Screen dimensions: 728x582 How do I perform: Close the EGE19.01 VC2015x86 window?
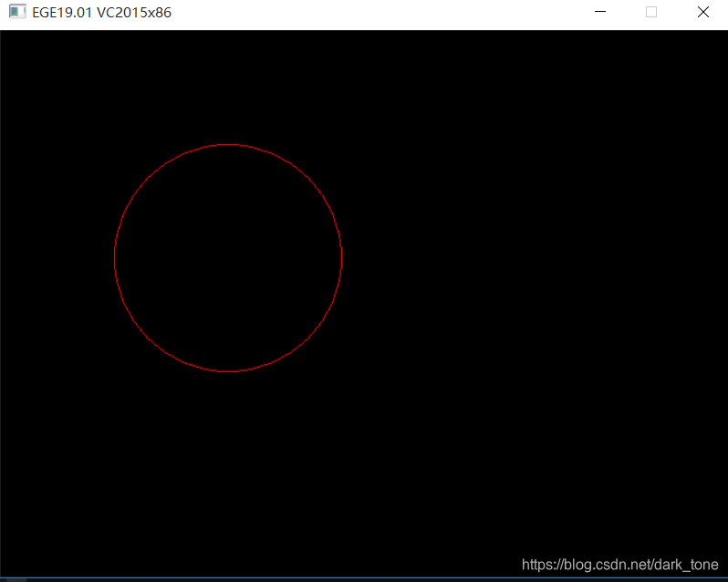pyautogui.click(x=703, y=12)
